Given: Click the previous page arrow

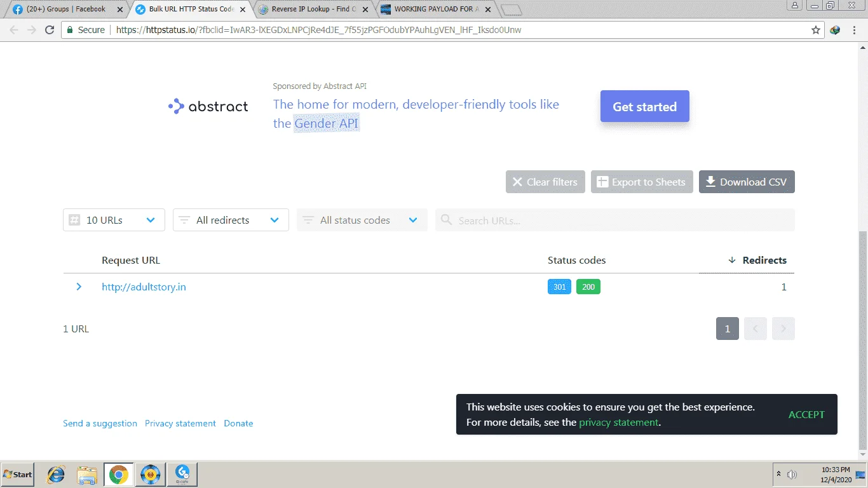Looking at the screenshot, I should click(x=756, y=329).
